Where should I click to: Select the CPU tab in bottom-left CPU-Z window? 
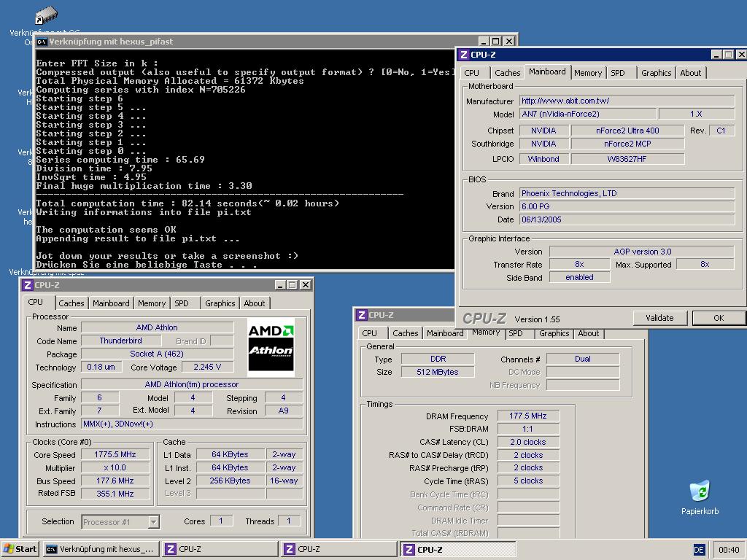35,302
